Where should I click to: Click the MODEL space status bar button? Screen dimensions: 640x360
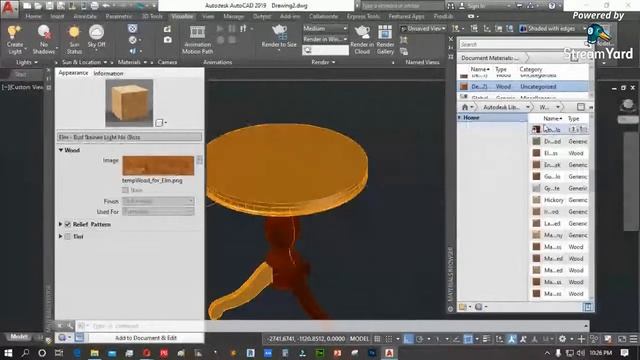pyautogui.click(x=359, y=339)
